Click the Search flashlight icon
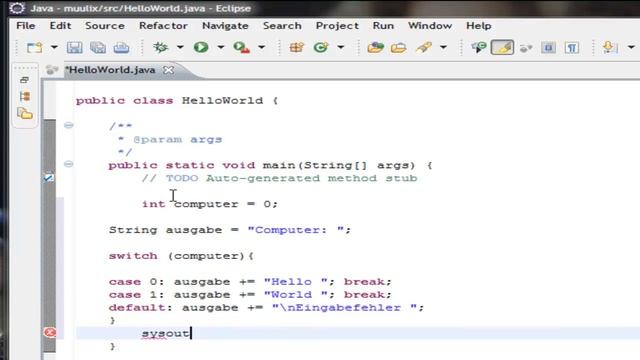Image resolution: width=640 pixels, height=360 pixels. pos(424,47)
